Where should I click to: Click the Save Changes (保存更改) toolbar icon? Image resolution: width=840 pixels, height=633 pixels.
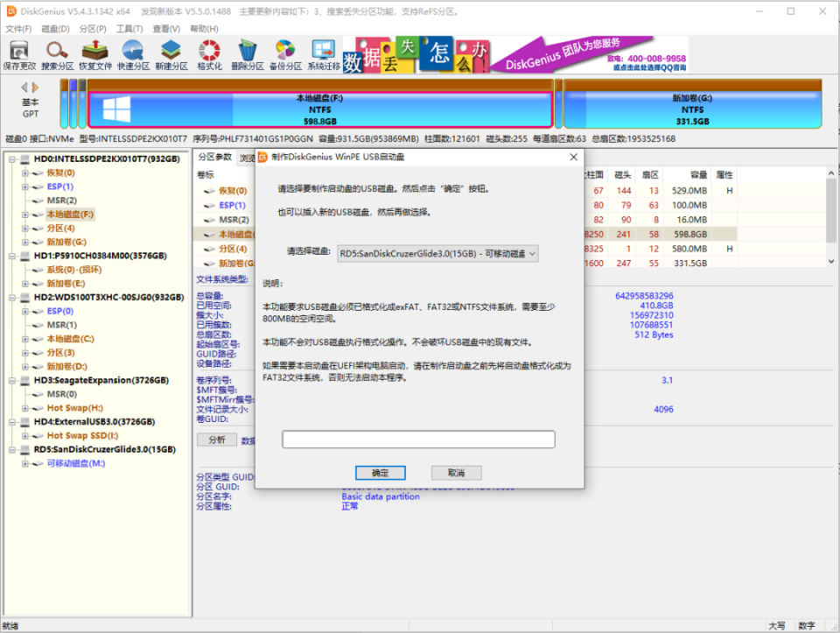click(x=19, y=54)
